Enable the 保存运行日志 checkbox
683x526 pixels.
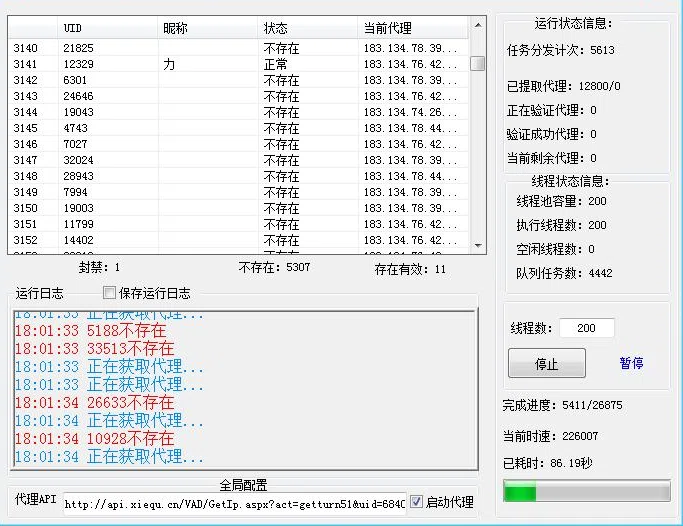[x=109, y=293]
